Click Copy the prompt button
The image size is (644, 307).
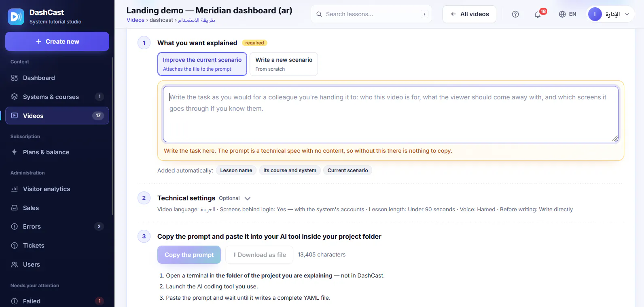click(189, 255)
